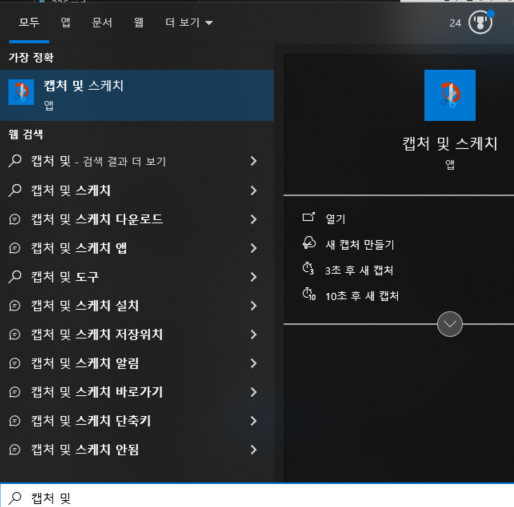Click the rewards points number 24
This screenshot has width=514, height=507.
click(x=455, y=23)
